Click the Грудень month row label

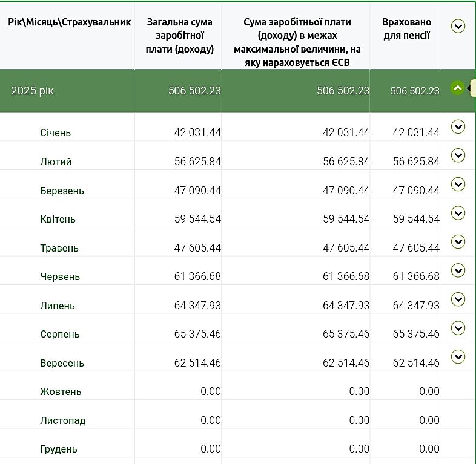[x=59, y=449]
